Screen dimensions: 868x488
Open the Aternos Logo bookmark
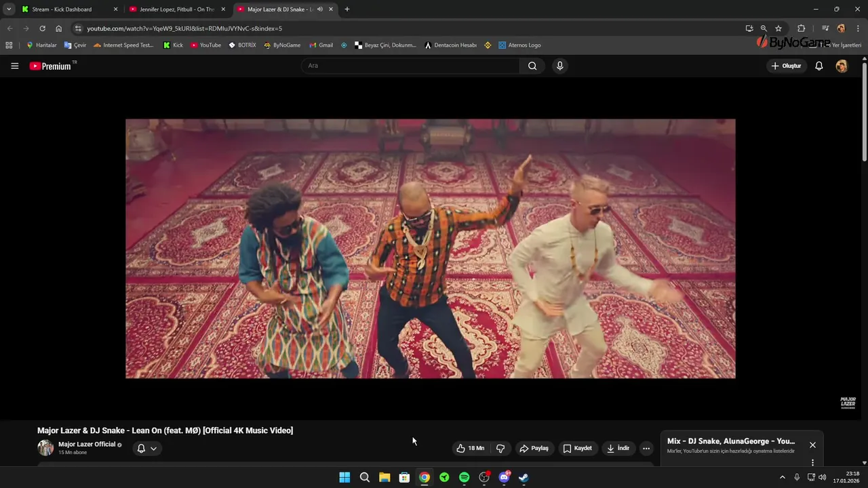tap(520, 45)
